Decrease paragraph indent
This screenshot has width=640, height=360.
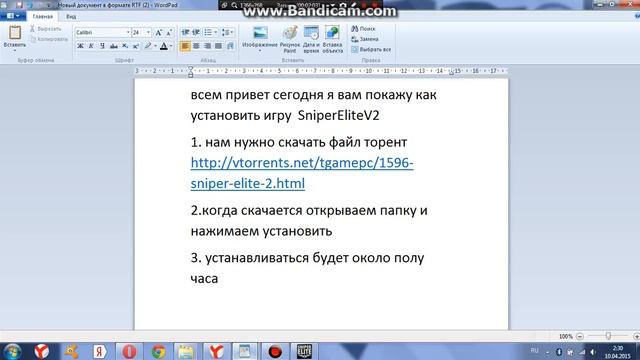pyautogui.click(x=185, y=32)
